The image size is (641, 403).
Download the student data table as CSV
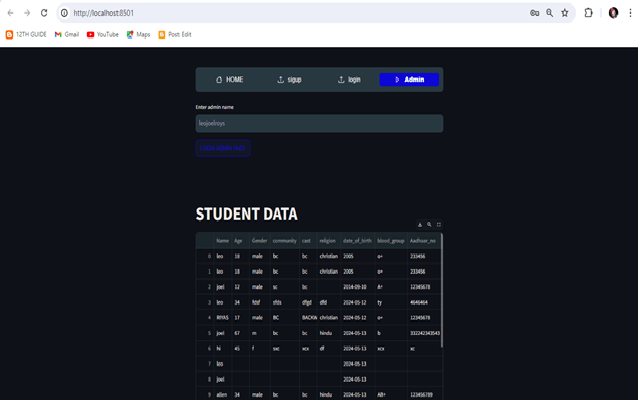coord(420,225)
